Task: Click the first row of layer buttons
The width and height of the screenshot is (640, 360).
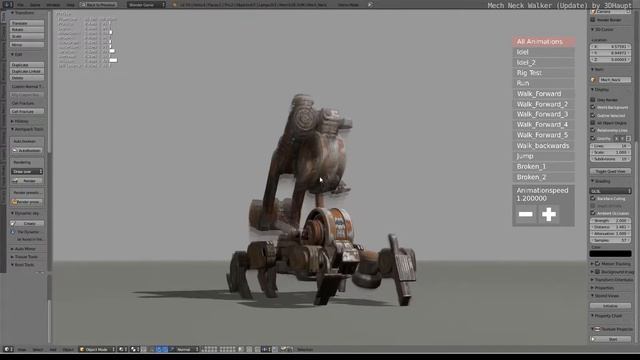Action: 209,348
